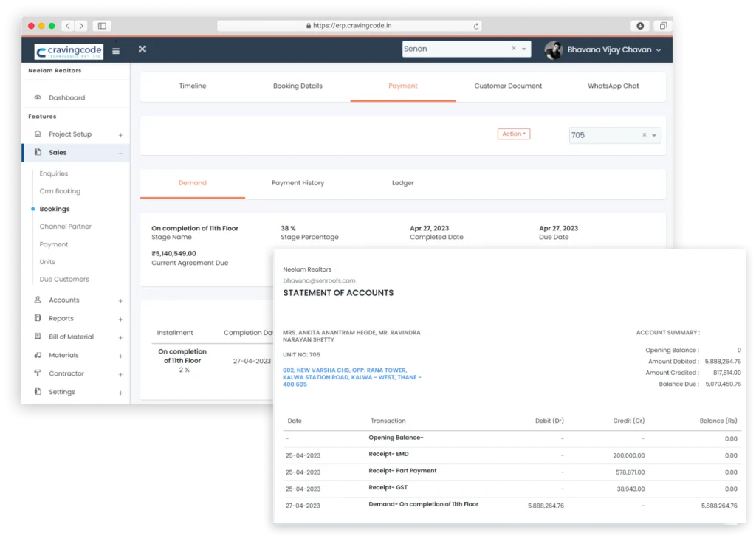Click the hamburger menu icon

click(x=116, y=51)
